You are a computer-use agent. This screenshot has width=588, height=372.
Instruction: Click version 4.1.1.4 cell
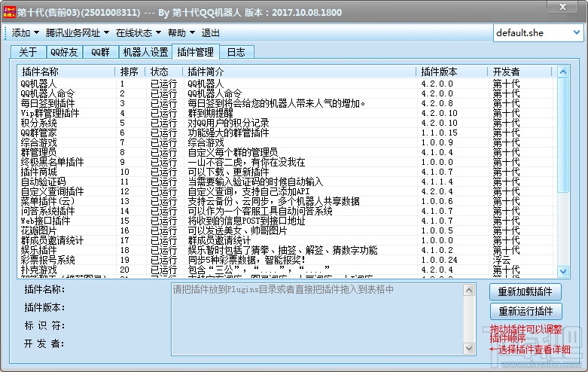tap(437, 181)
